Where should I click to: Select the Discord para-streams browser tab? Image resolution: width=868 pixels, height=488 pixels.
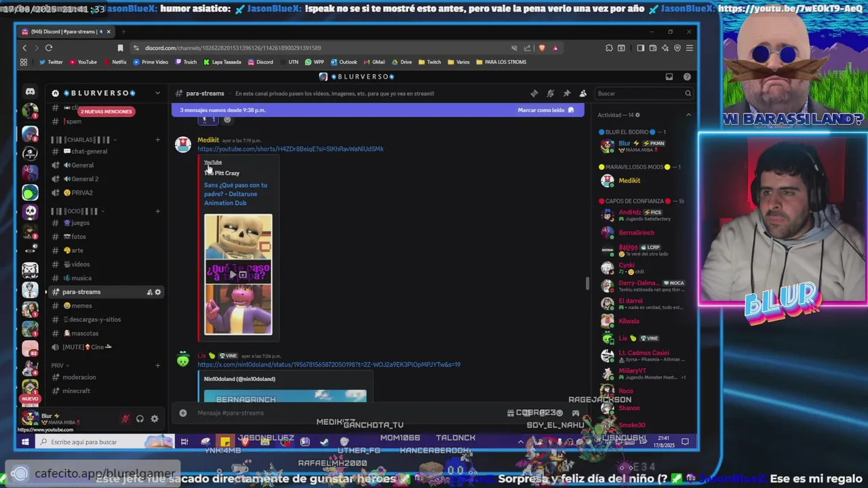65,32
